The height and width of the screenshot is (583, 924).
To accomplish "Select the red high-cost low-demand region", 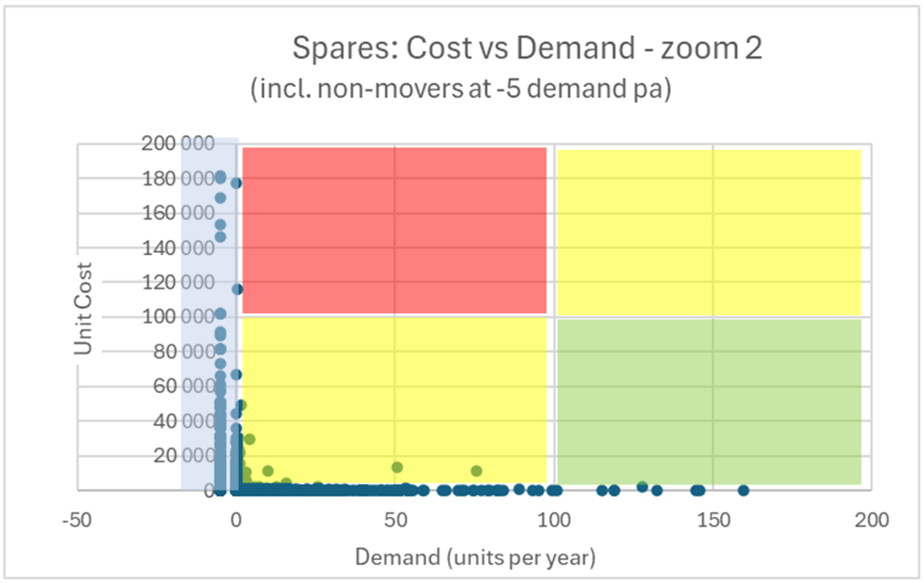I will coord(391,228).
